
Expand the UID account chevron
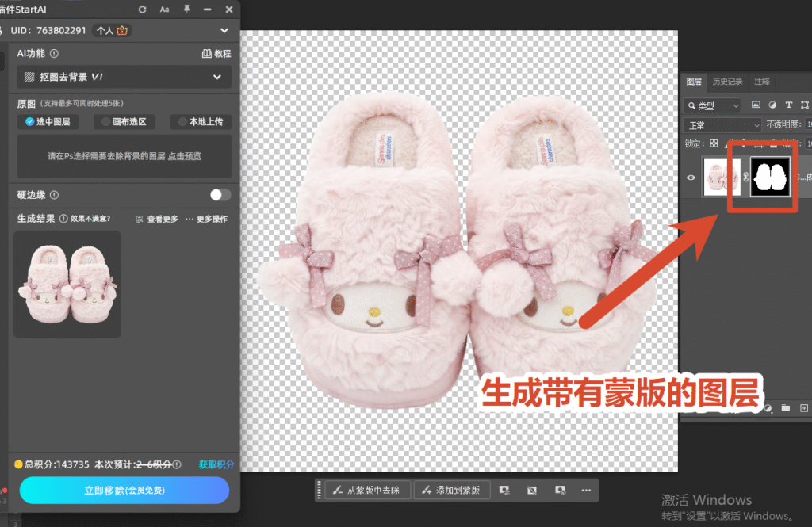point(224,31)
